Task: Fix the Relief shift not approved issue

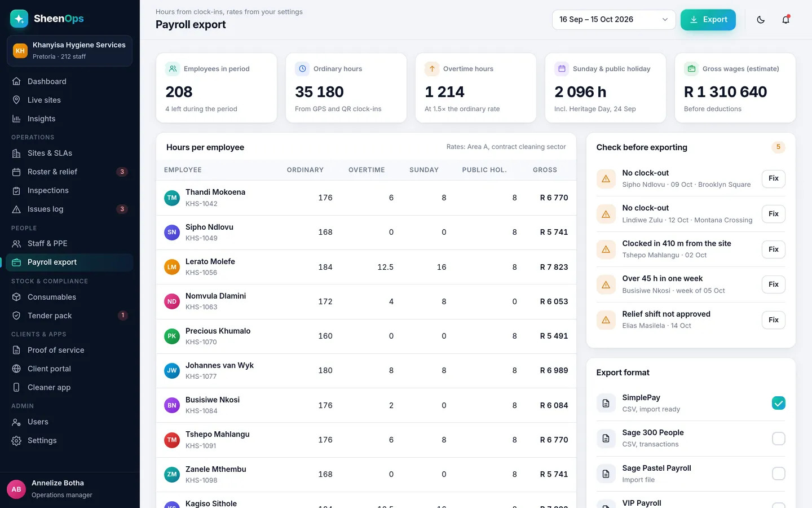Action: point(774,320)
